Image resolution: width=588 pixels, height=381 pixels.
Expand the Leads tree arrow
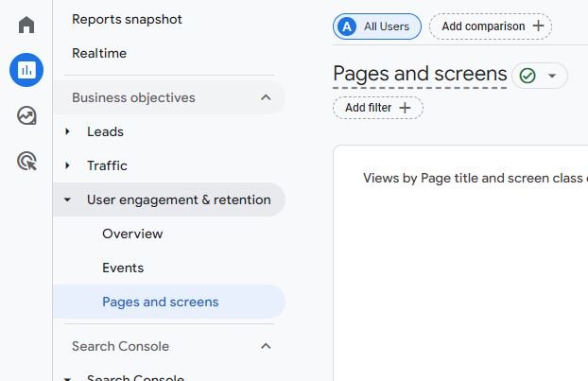67,131
